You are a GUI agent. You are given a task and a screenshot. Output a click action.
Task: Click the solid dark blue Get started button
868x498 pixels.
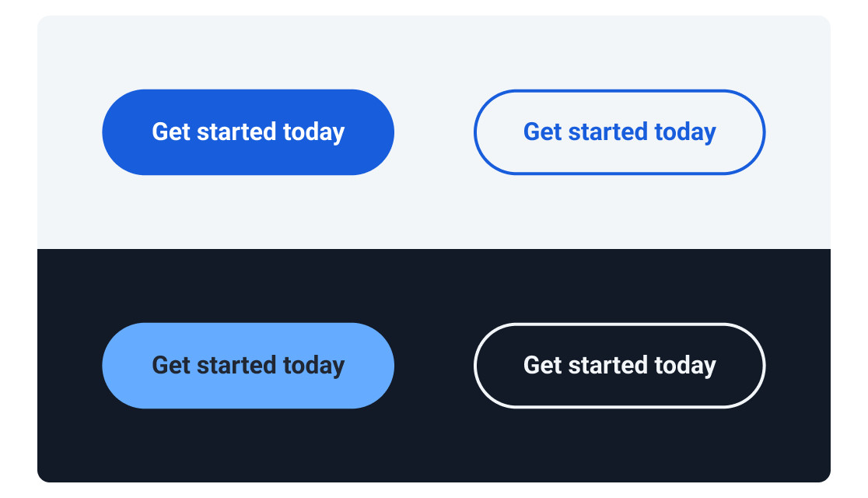(248, 132)
